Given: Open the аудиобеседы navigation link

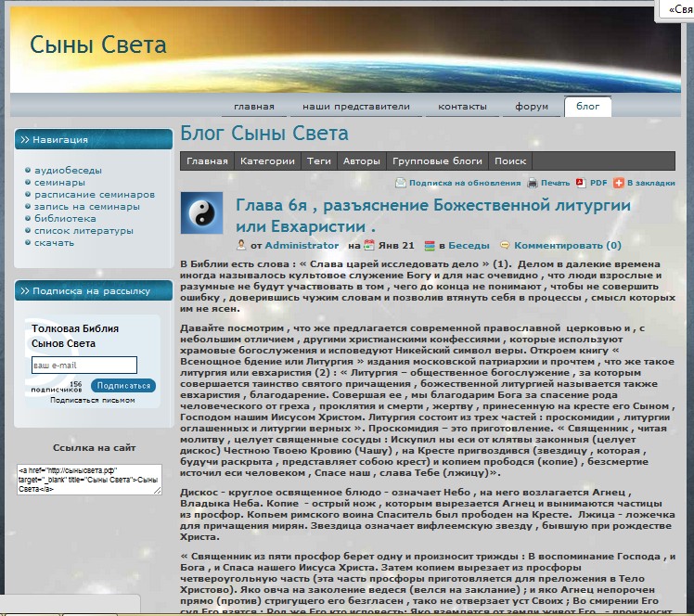Looking at the screenshot, I should coord(68,171).
